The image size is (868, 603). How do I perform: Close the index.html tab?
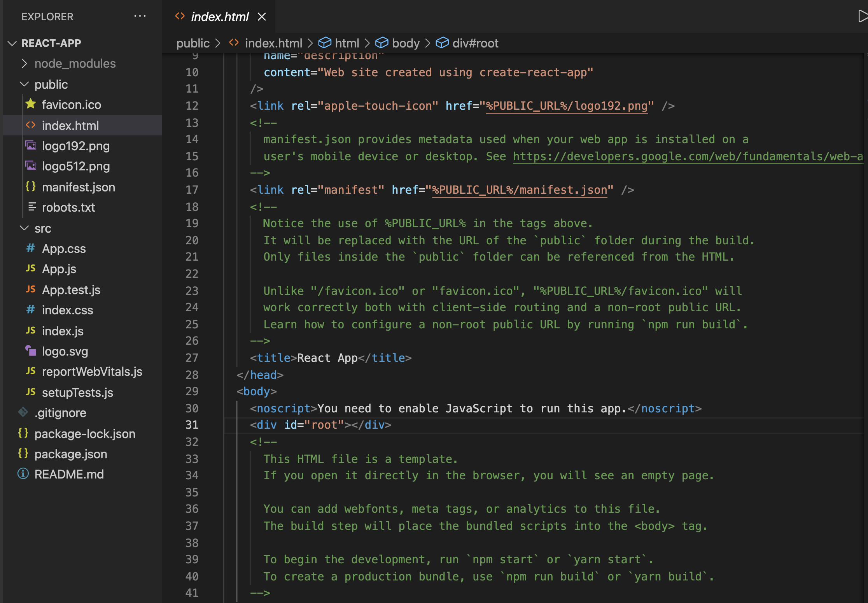click(262, 17)
